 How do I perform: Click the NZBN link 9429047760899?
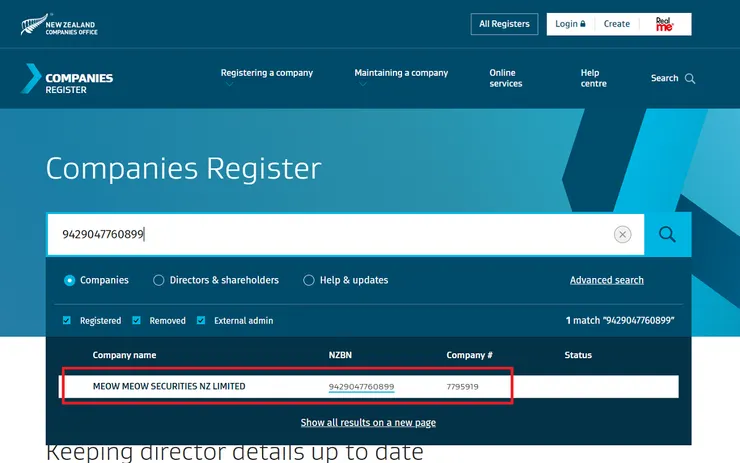362,387
